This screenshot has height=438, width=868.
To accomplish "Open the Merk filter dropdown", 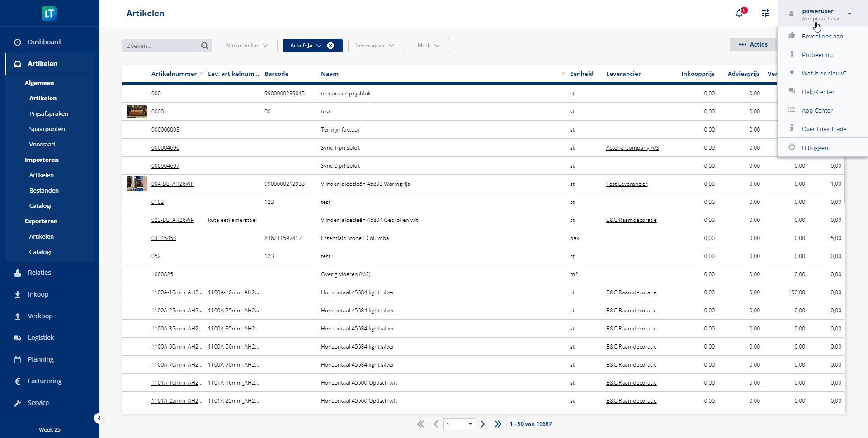I will pos(429,46).
